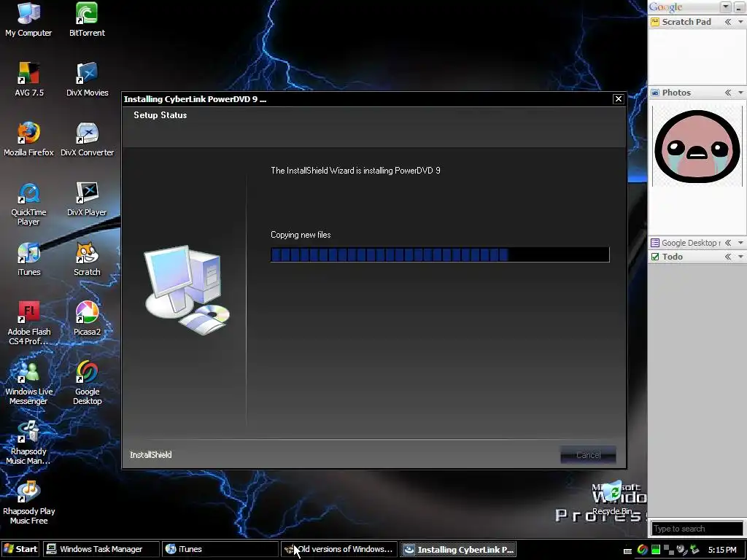The image size is (747, 560).
Task: Click the Safely Remove Hardware tray icon
Action: (x=694, y=550)
